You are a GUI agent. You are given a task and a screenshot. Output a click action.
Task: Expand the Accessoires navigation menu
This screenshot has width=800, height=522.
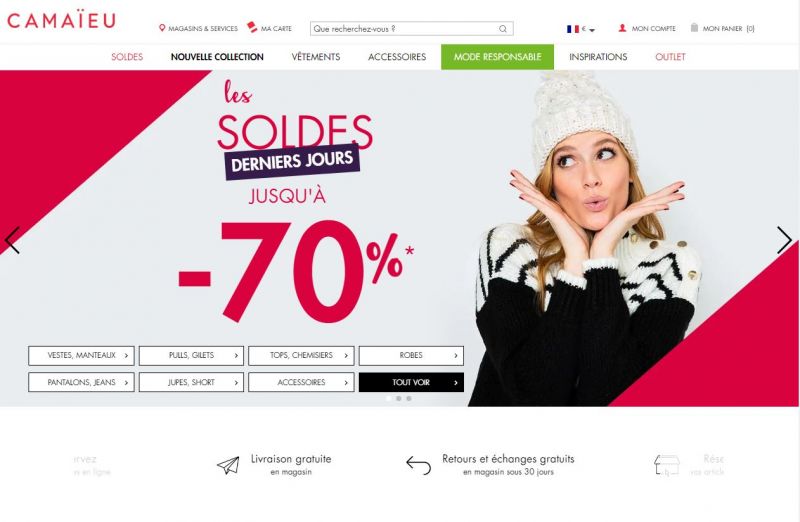(397, 57)
